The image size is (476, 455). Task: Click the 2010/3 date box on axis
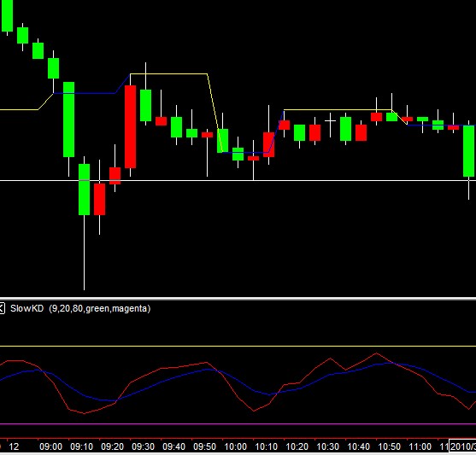462,446
